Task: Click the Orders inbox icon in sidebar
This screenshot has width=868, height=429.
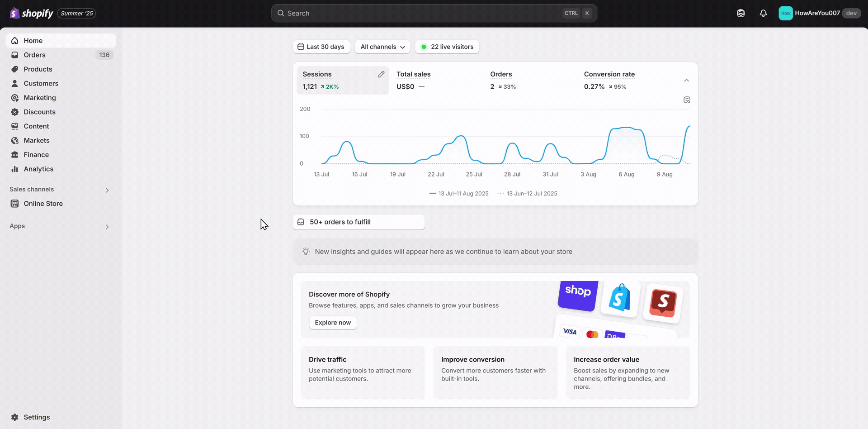Action: [15, 55]
